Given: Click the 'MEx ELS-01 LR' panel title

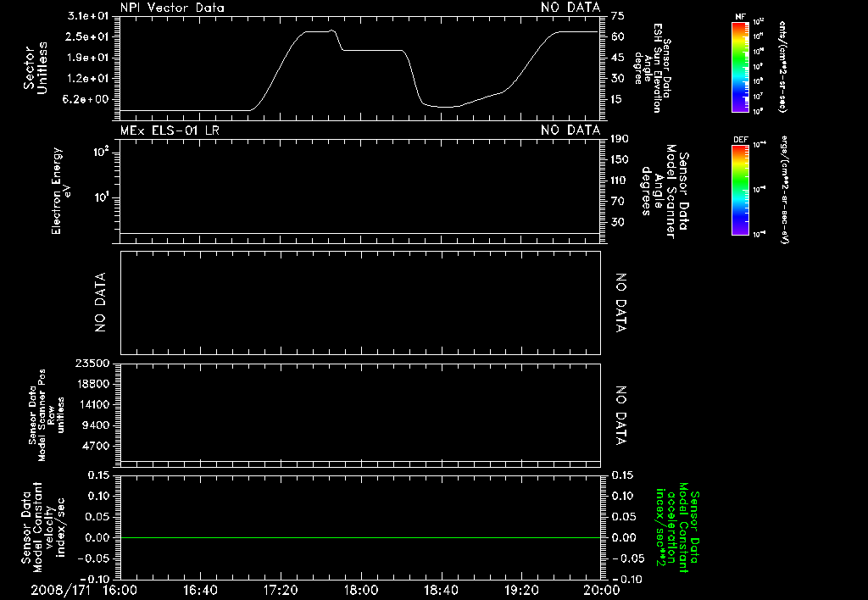Looking at the screenshot, I should pyautogui.click(x=170, y=131).
